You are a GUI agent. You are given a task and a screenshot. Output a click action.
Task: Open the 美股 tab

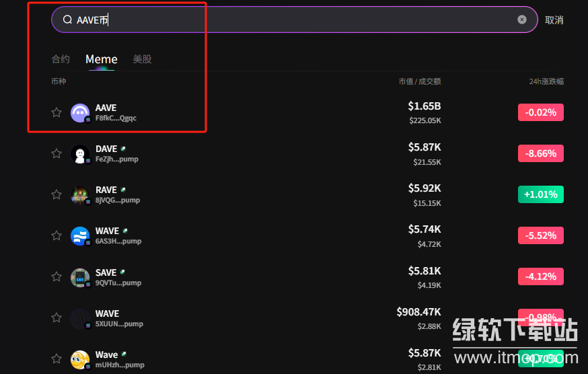coord(142,59)
